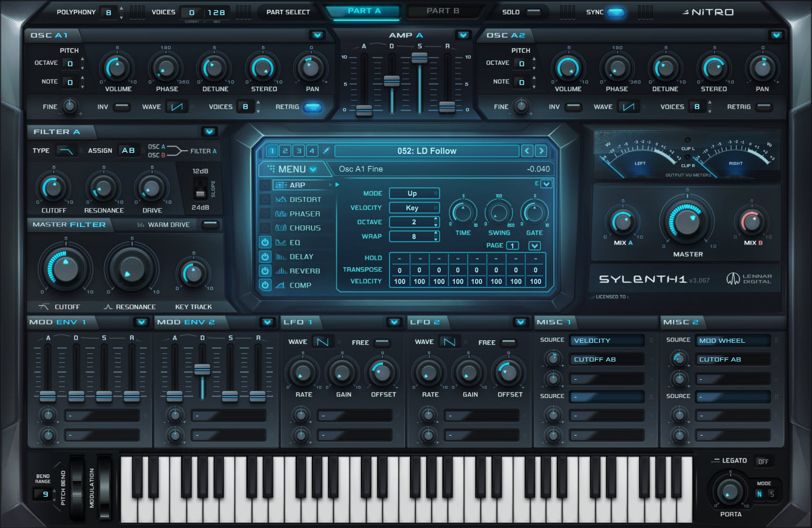Screen dimensions: 812x528
Task: Click the Polyphony value field
Action: pyautogui.click(x=109, y=13)
